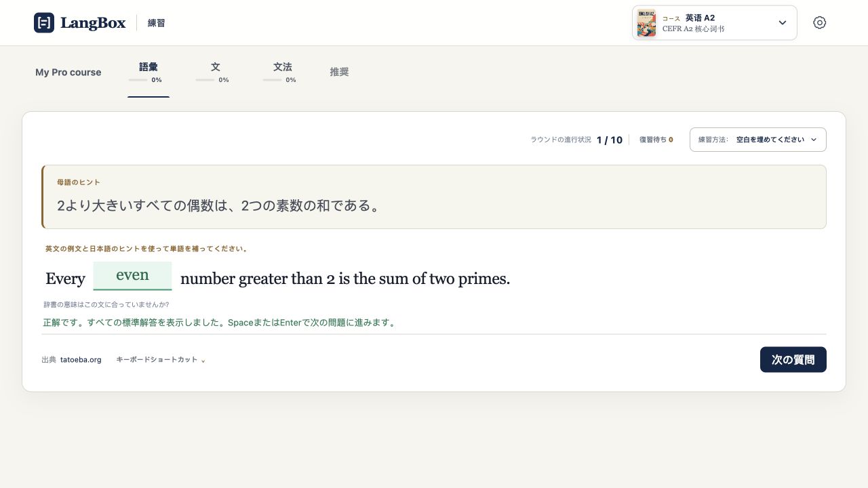
Task: Switch to the 語彙 tab
Action: pyautogui.click(x=149, y=73)
